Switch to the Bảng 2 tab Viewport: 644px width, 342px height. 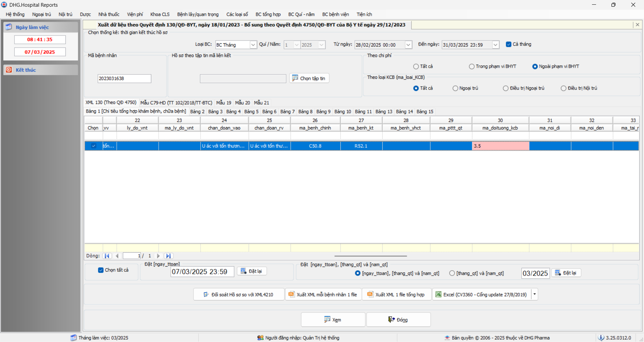click(x=197, y=111)
